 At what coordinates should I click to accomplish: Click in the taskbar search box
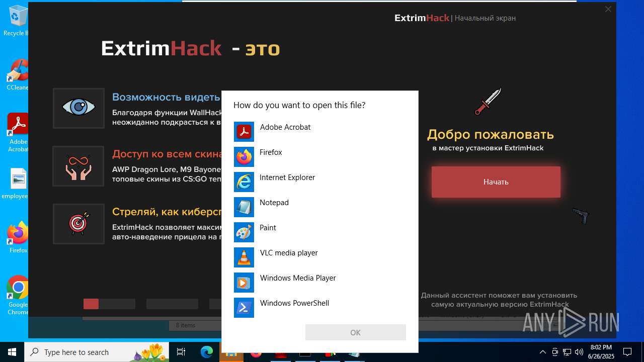coord(97,352)
